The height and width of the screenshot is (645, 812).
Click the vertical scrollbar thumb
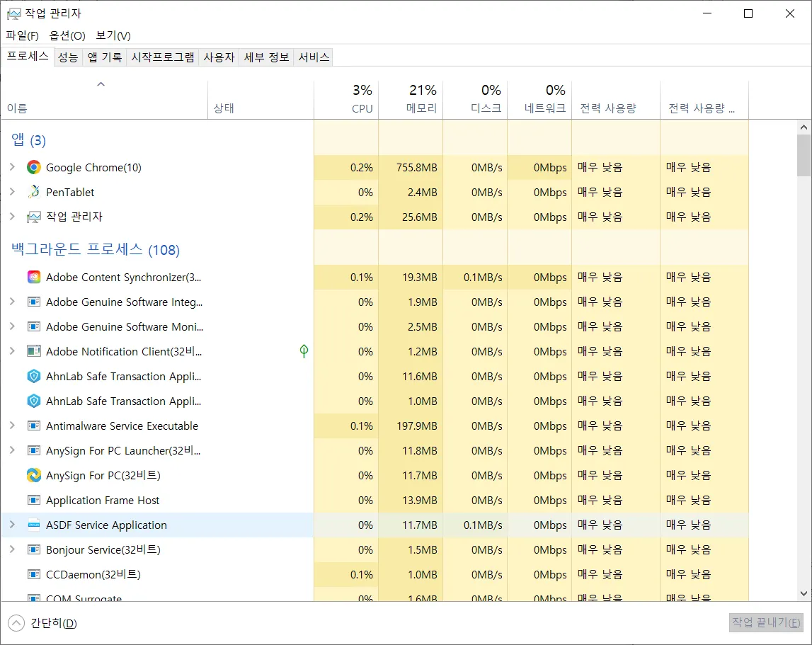[804, 154]
